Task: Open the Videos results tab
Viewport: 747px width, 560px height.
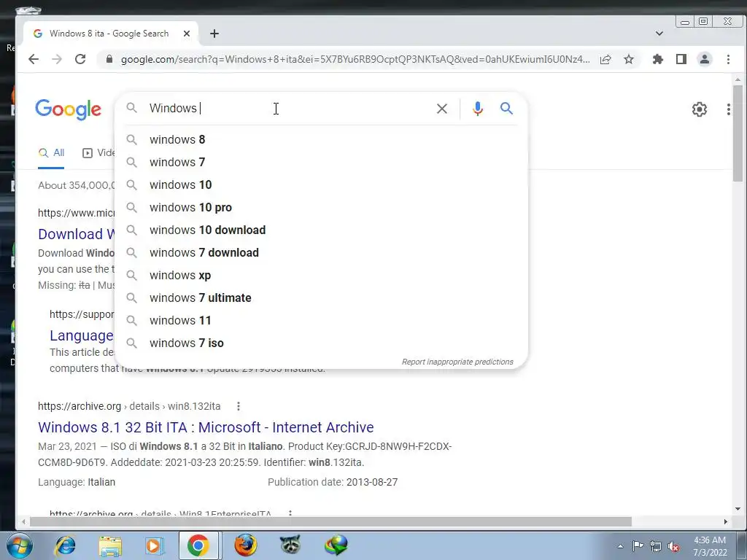Action: tap(99, 153)
